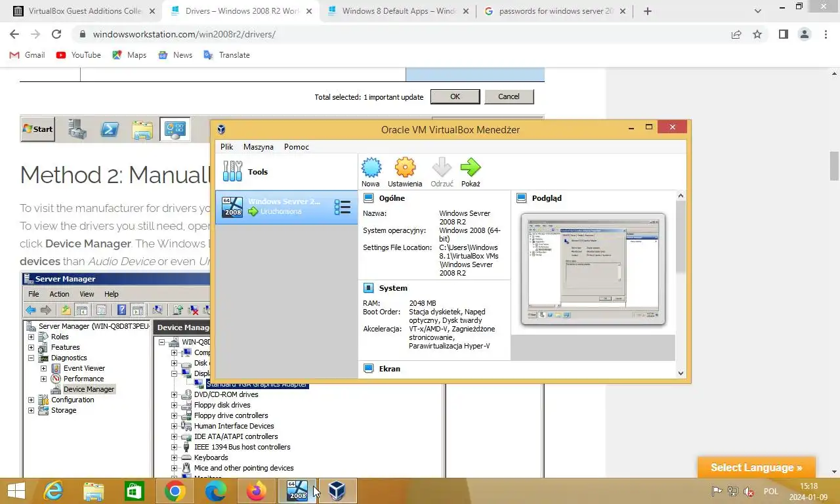Viewport: 840px width, 504px height.
Task: Open YouTube bookmark
Action: pyautogui.click(x=79, y=55)
